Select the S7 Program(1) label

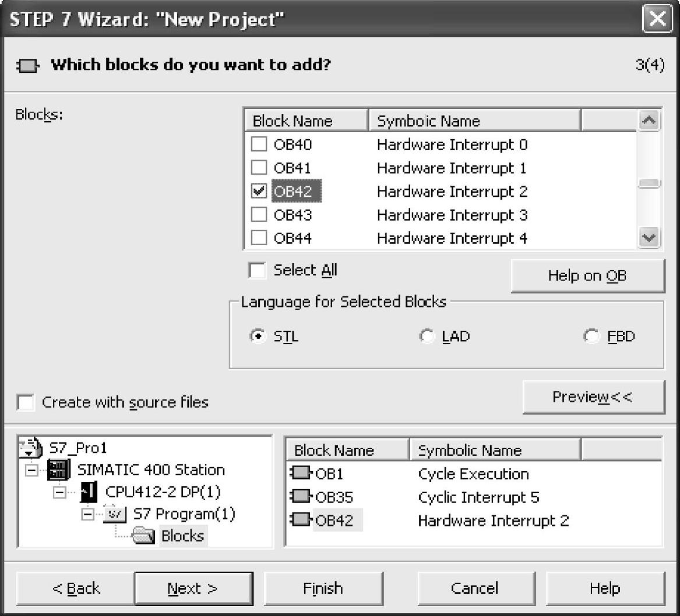tap(184, 514)
